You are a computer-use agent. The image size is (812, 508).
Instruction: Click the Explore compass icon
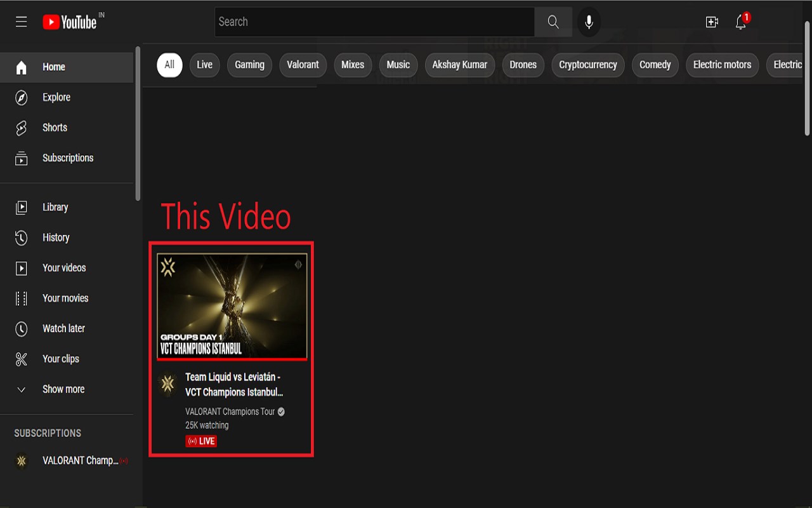point(22,98)
